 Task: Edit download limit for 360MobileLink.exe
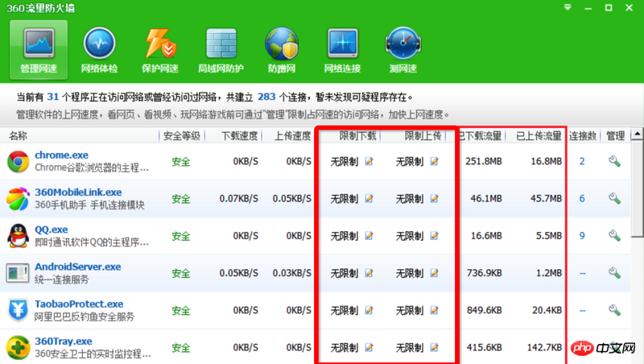click(x=369, y=199)
